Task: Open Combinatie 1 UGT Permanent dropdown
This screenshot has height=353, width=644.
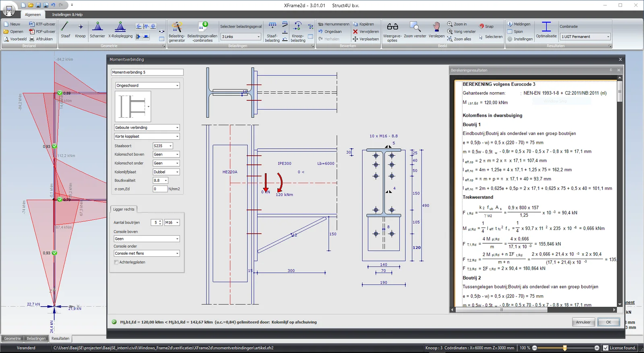Action: [x=586, y=37]
